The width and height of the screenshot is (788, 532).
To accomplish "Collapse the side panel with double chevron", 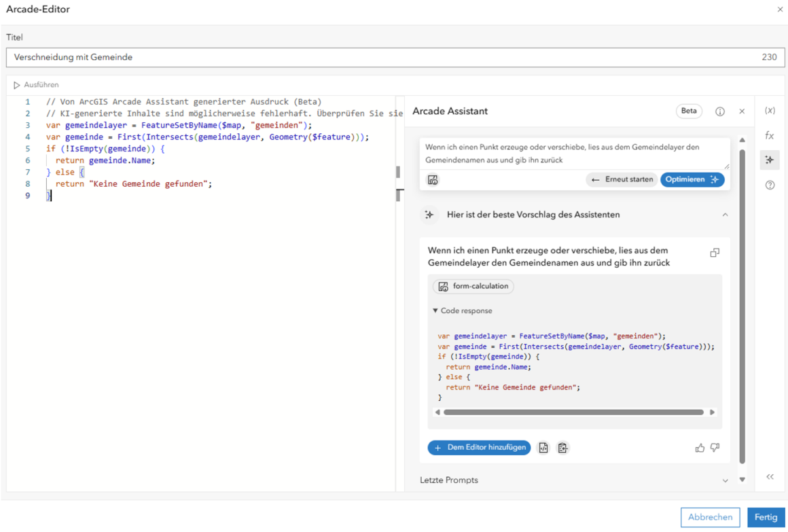I will [x=770, y=477].
